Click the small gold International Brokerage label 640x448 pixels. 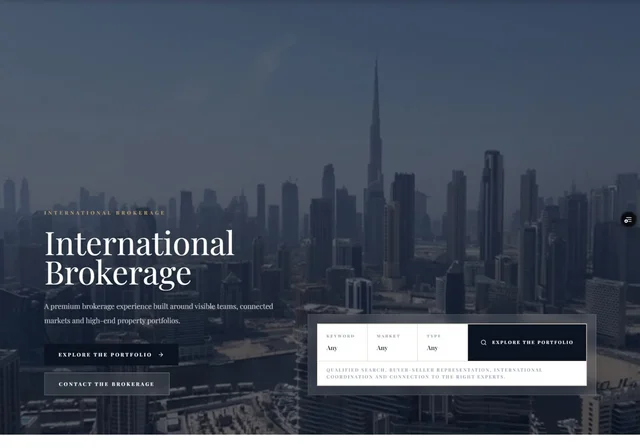pos(104,213)
